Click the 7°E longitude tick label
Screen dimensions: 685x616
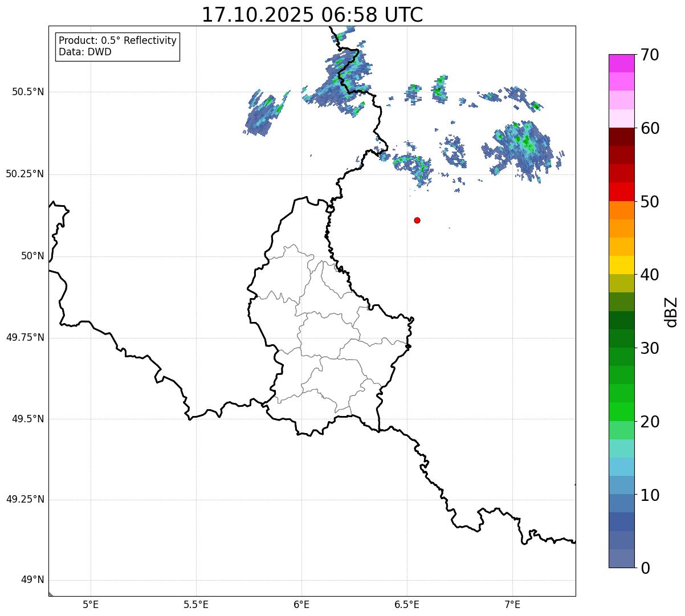(x=513, y=604)
